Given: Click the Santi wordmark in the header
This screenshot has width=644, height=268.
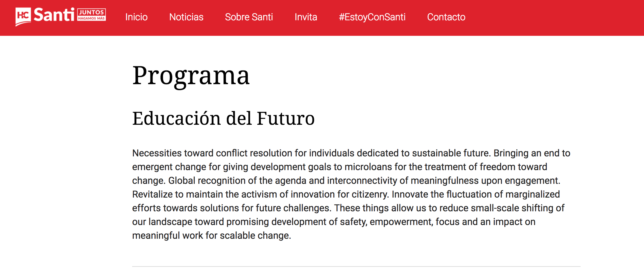Looking at the screenshot, I should coord(54,15).
